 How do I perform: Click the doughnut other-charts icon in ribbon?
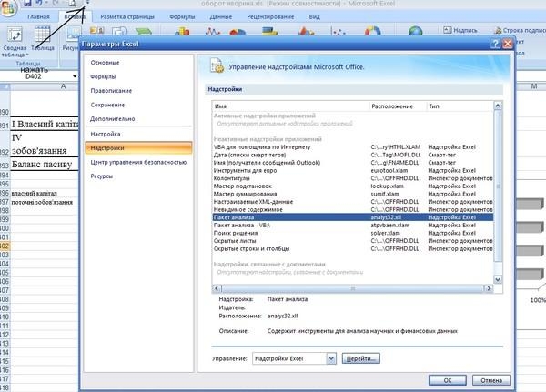click(x=372, y=31)
